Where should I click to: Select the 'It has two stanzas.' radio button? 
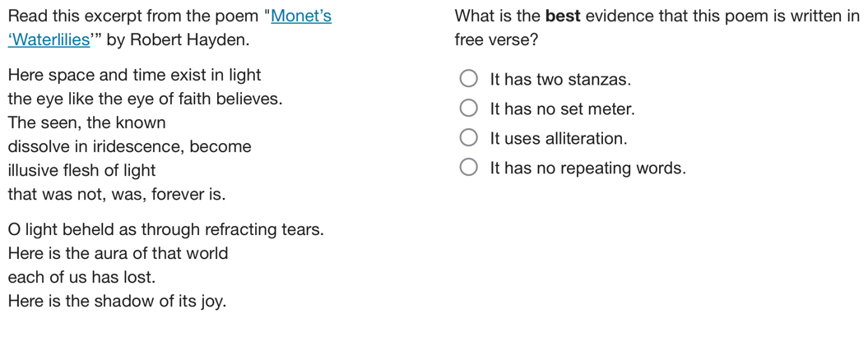tap(468, 80)
